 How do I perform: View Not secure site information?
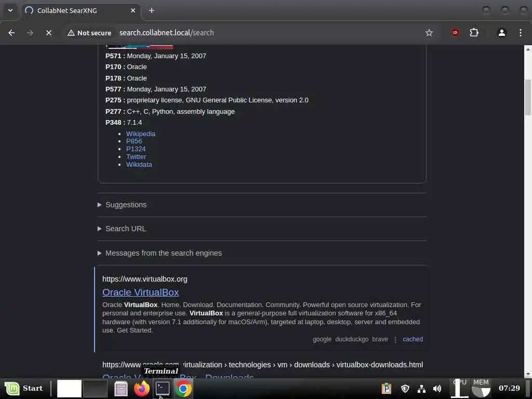point(89,33)
